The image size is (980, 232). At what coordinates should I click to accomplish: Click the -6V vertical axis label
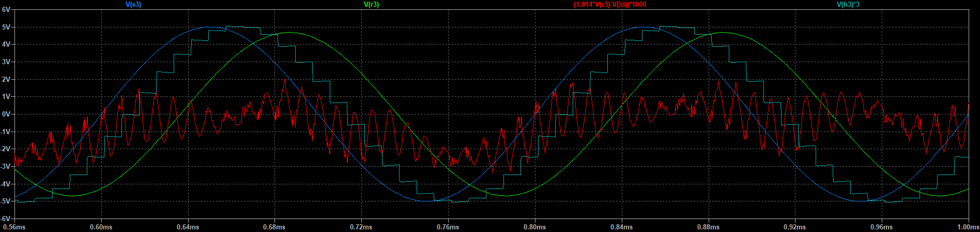click(x=6, y=219)
